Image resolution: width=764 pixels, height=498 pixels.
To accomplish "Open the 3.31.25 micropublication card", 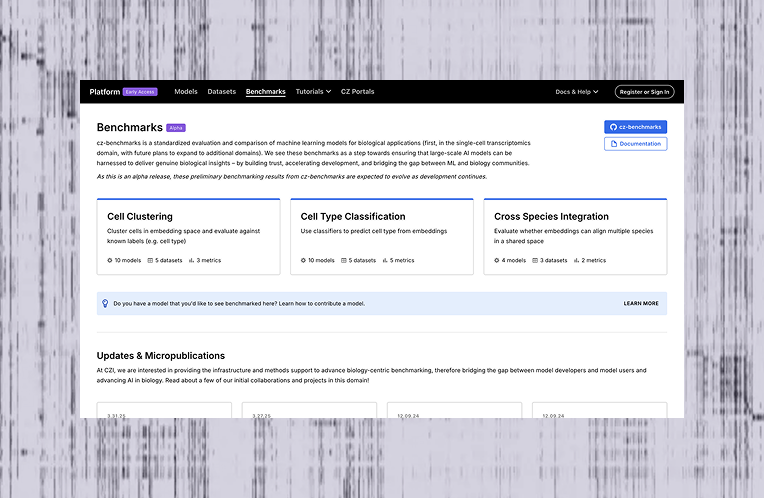I will pos(164,411).
